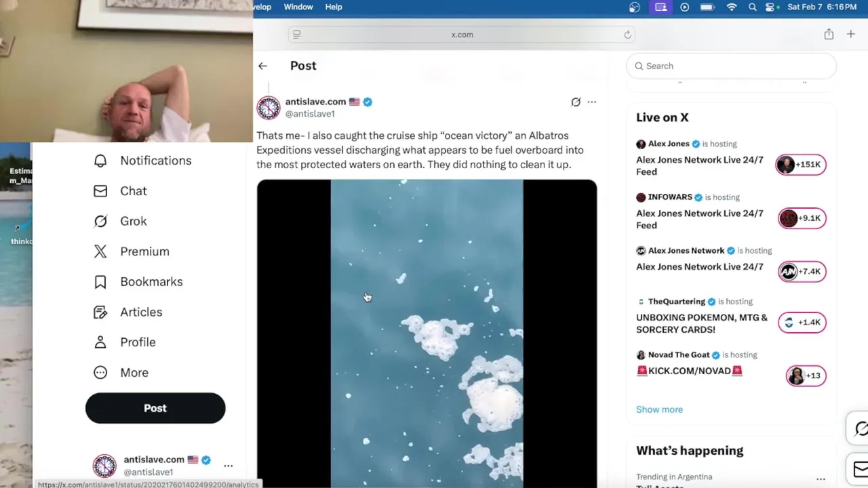This screenshot has width=868, height=488.
Task: Open the post's three-dot options menu
Action: pyautogui.click(x=592, y=102)
